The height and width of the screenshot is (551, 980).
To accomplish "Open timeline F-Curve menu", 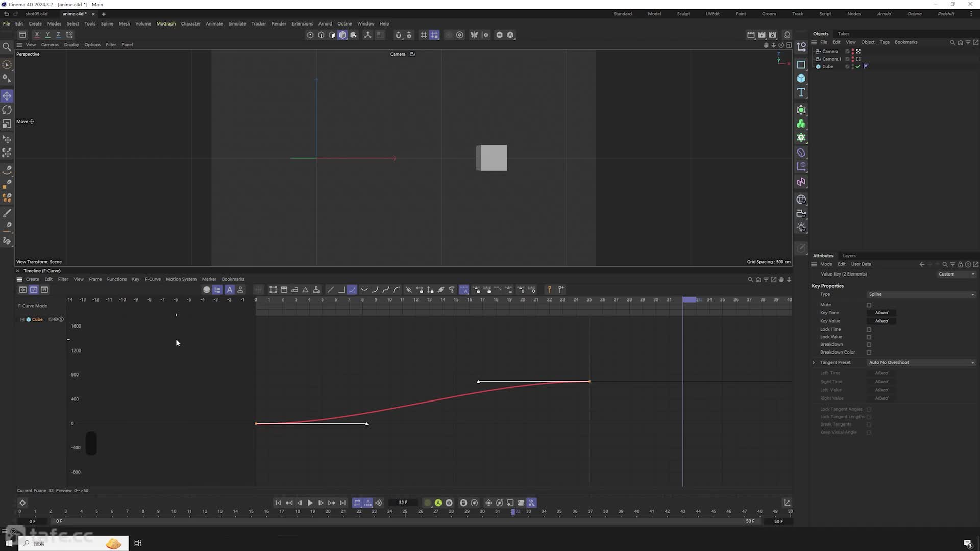I will 153,279.
